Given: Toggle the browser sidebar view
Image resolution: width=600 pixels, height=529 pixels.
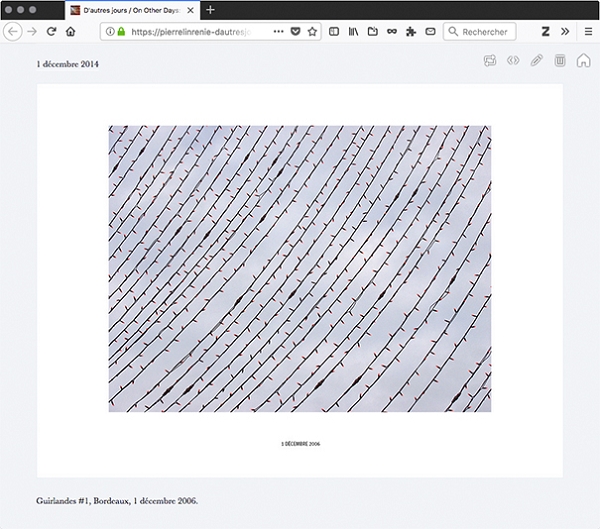Looking at the screenshot, I should [x=334, y=32].
